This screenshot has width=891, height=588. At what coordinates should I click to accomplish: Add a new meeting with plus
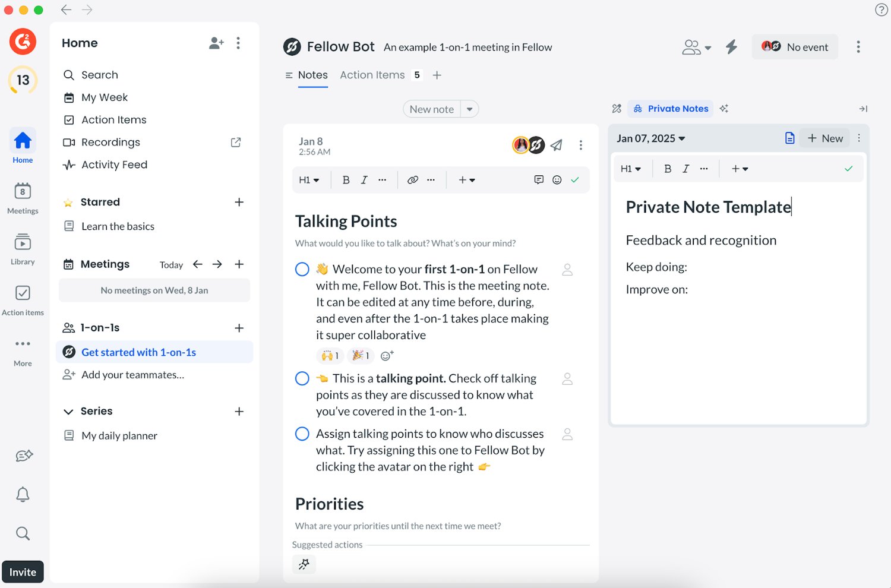pos(239,264)
